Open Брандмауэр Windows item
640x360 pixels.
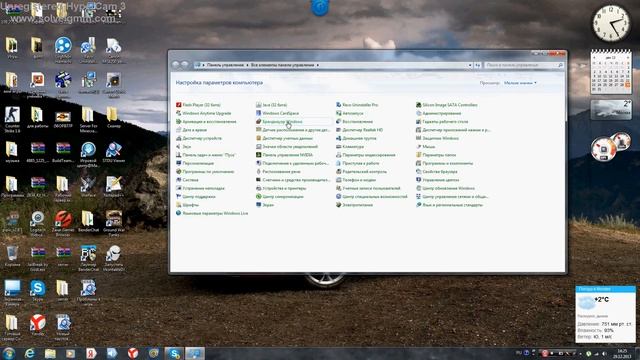point(279,122)
